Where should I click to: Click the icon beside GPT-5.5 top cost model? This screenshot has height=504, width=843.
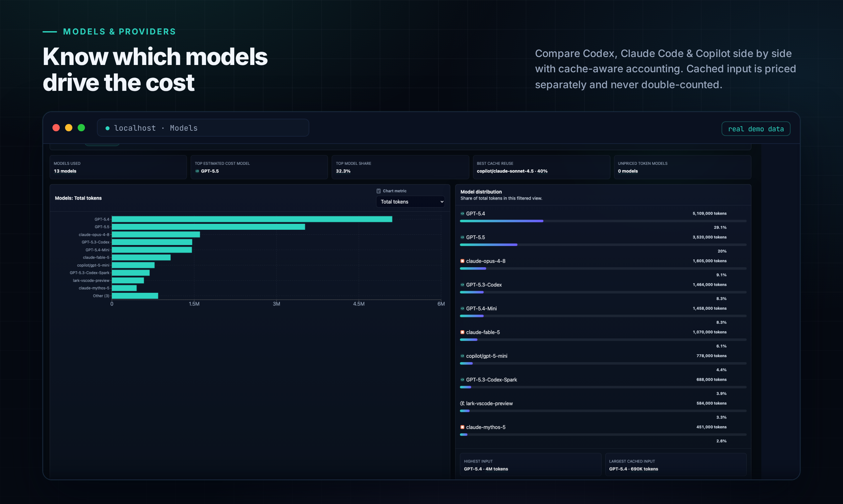pos(197,171)
